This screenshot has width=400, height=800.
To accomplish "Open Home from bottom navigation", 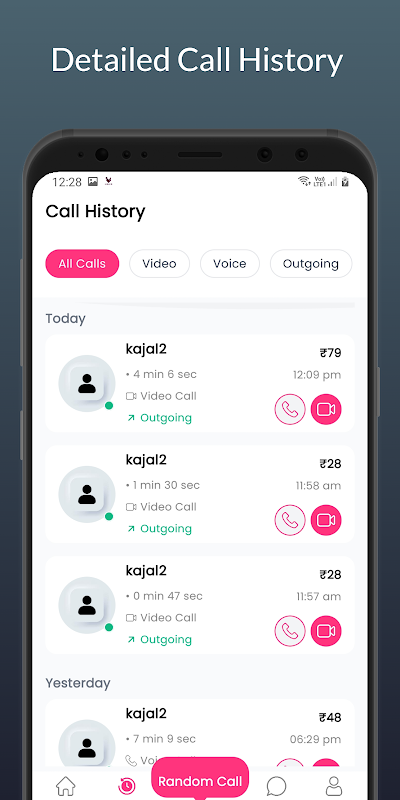I will click(x=65, y=786).
